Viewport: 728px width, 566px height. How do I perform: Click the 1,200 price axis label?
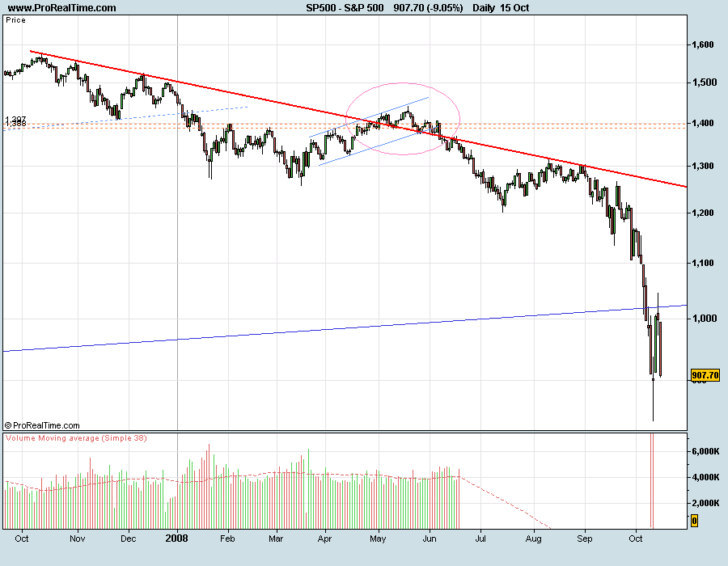pos(702,213)
